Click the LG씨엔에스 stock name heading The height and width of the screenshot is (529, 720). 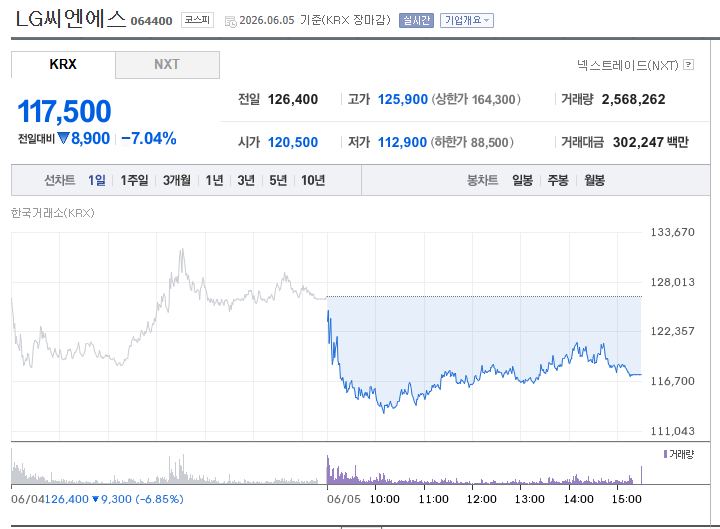tap(71, 19)
